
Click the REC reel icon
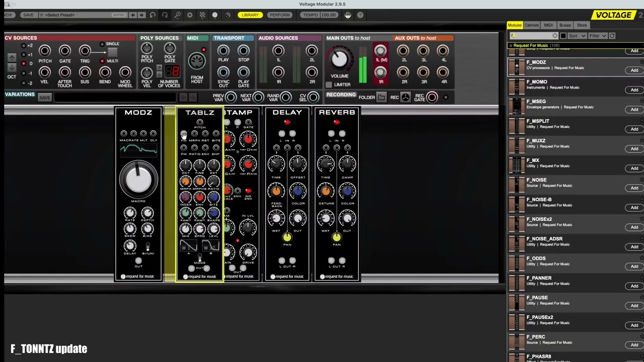tap(405, 98)
